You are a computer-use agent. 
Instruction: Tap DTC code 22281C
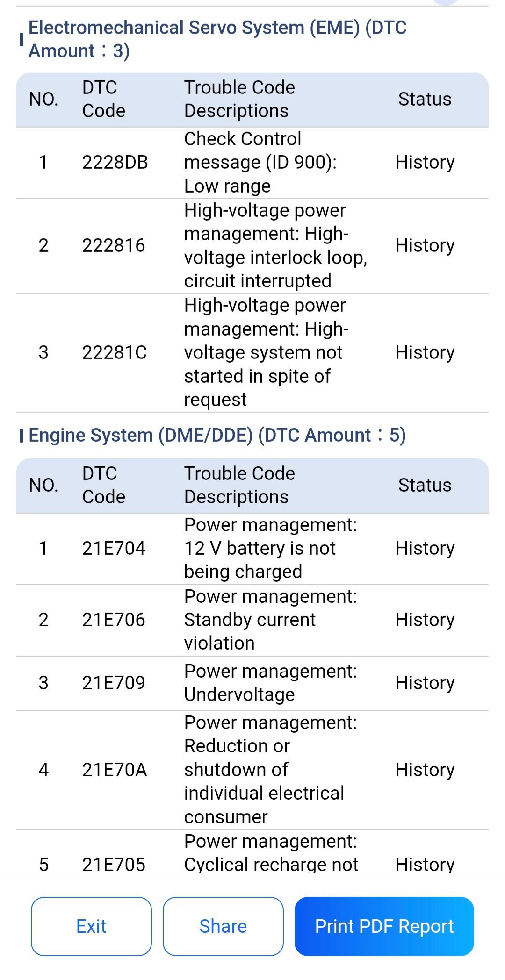tap(115, 352)
